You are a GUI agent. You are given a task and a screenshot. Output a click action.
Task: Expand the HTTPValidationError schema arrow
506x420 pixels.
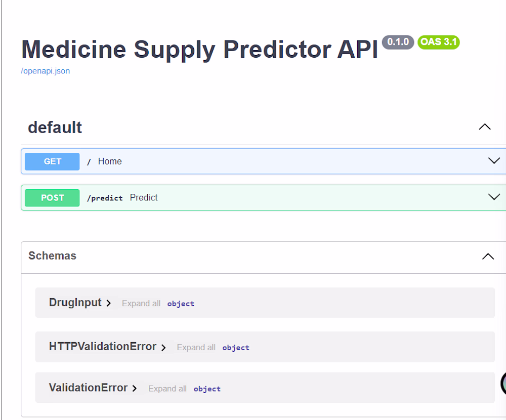(163, 348)
